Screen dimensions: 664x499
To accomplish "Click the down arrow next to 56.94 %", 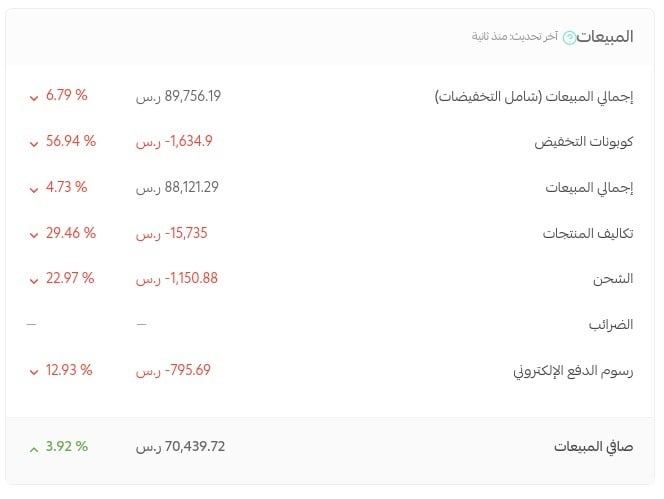I will pos(34,144).
